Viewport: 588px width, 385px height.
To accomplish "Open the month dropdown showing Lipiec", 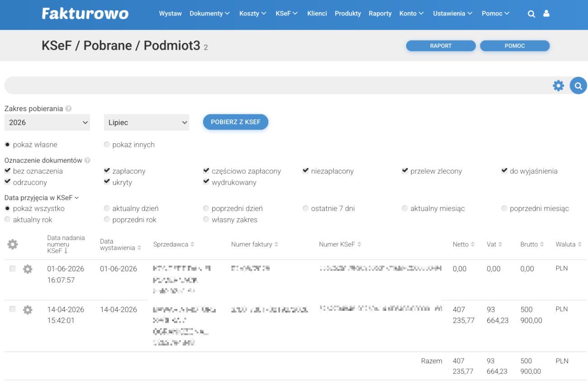I will (x=147, y=122).
